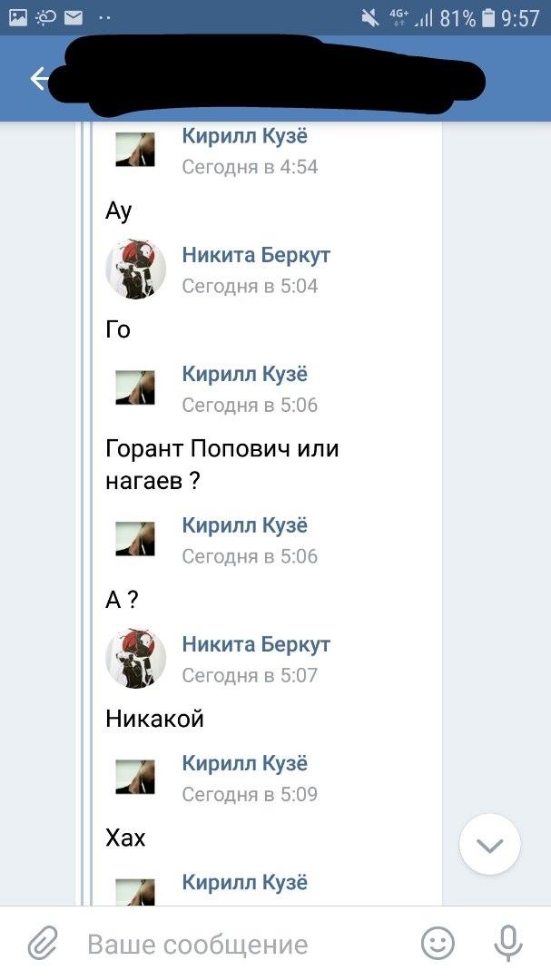
Task: Open the emoji smiley picker
Action: (438, 944)
